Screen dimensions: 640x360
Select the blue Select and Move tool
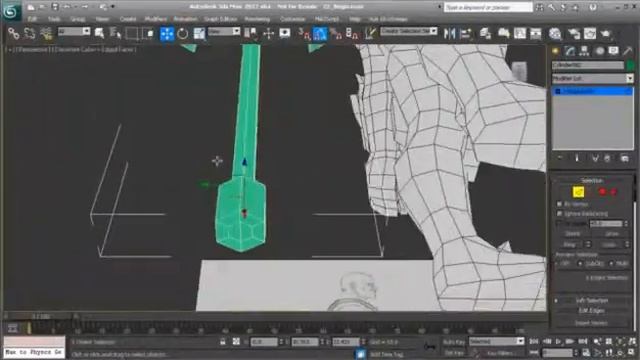click(167, 33)
